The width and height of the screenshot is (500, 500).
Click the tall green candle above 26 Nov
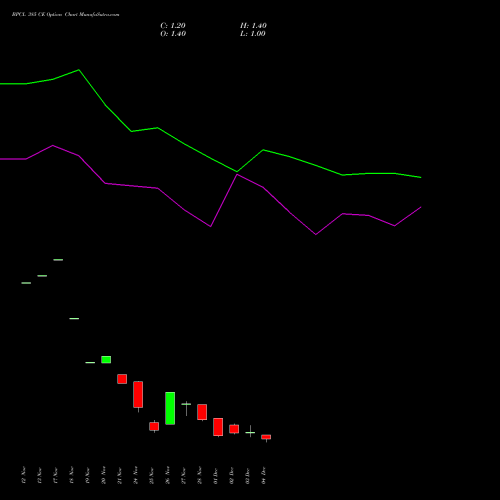[x=170, y=408]
